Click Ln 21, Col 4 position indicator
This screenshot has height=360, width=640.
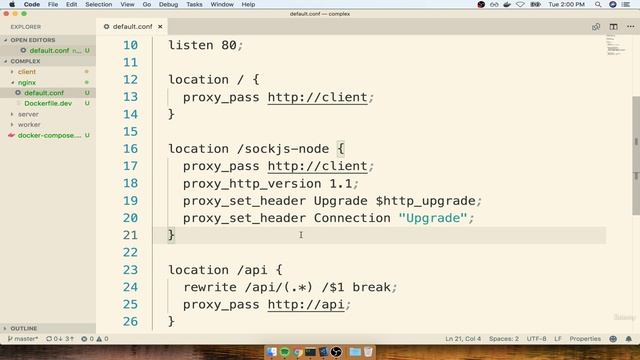[x=463, y=339]
